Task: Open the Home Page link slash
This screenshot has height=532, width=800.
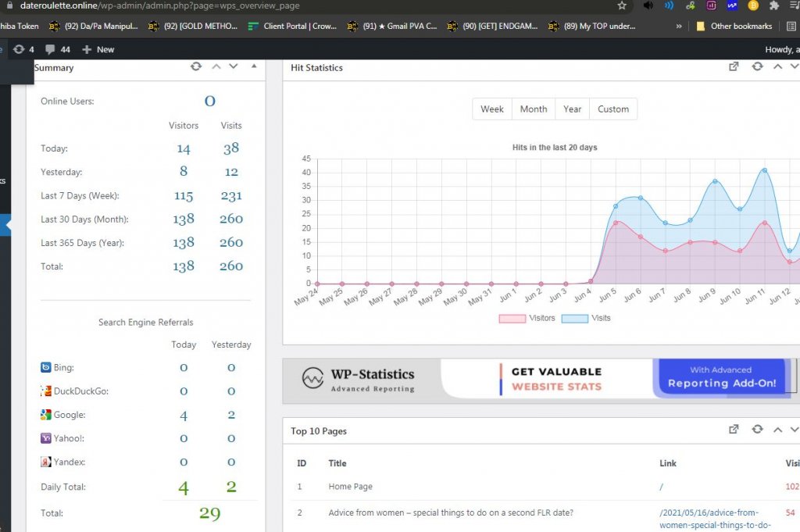Action: pos(661,487)
